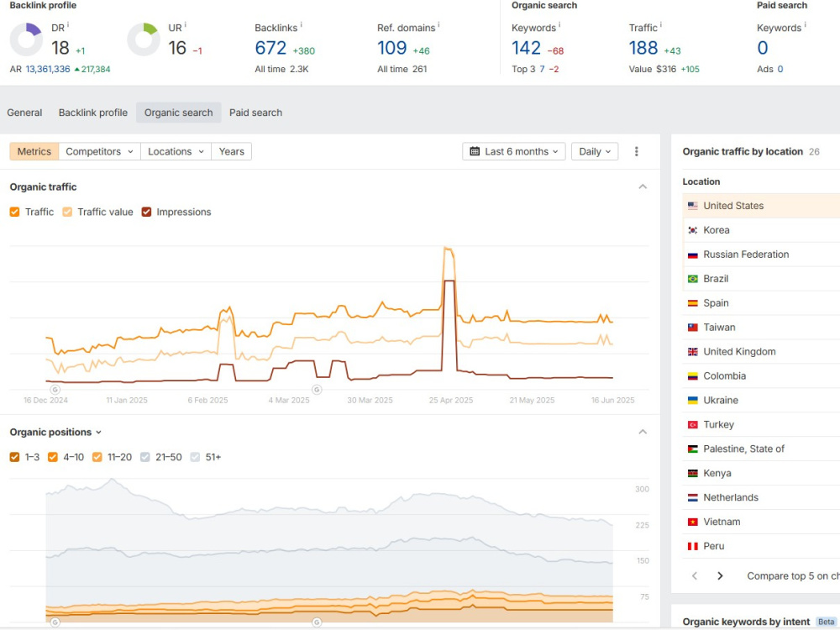Click the Ref. domains info icon
This screenshot has height=630, width=840.
pyautogui.click(x=438, y=24)
